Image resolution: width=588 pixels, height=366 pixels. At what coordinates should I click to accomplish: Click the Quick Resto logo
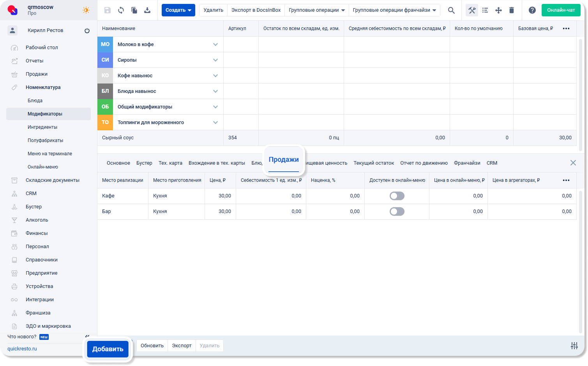coord(13,10)
